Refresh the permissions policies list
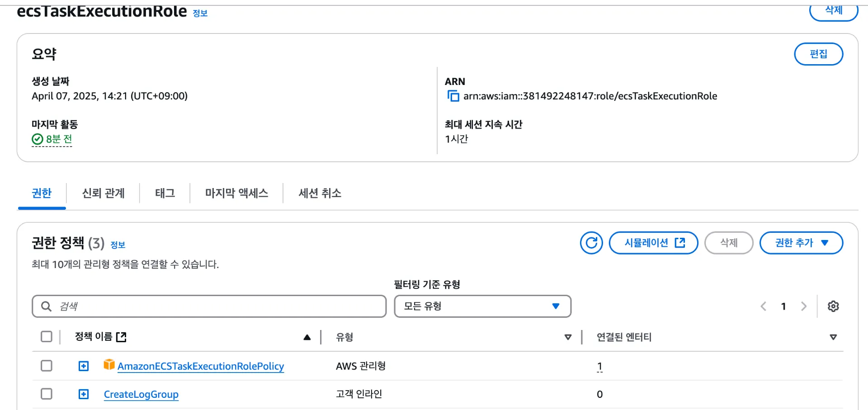The height and width of the screenshot is (410, 868). [x=591, y=243]
